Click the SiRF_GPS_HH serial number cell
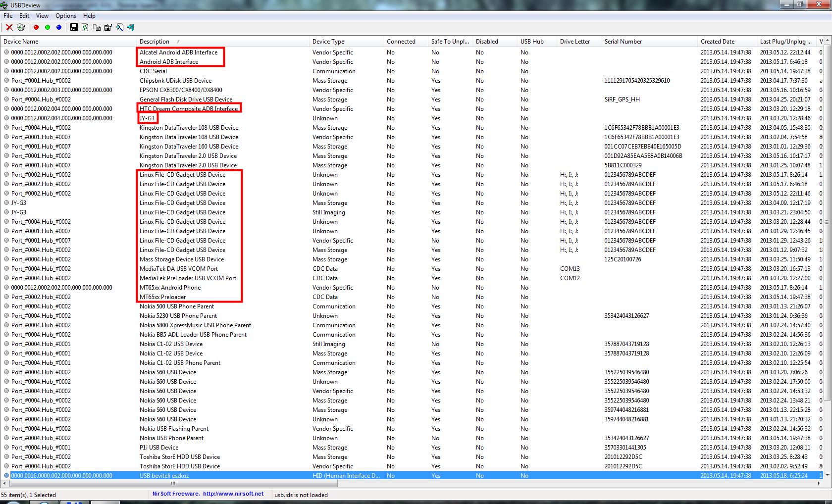This screenshot has width=832, height=504. (x=622, y=100)
